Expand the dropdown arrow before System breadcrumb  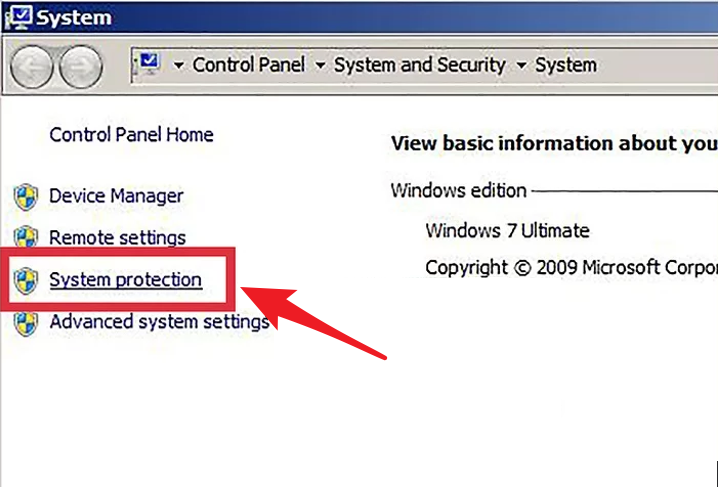tap(521, 66)
